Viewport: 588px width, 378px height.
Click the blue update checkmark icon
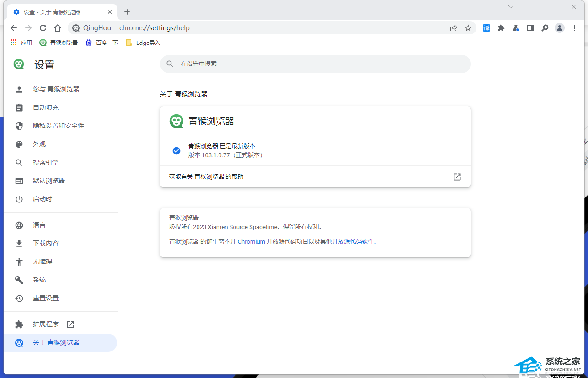[x=176, y=150]
